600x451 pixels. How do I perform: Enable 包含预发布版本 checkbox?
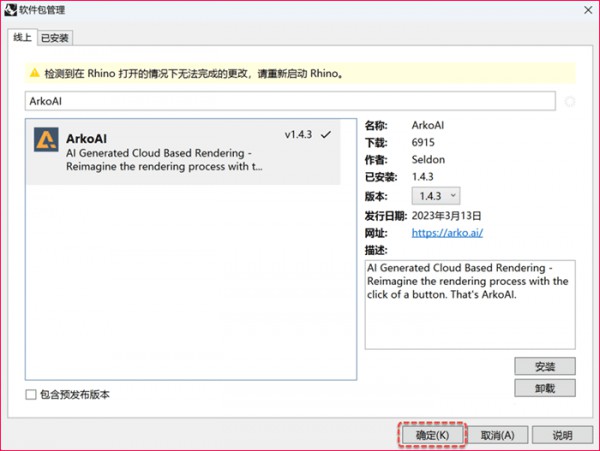pos(31,394)
